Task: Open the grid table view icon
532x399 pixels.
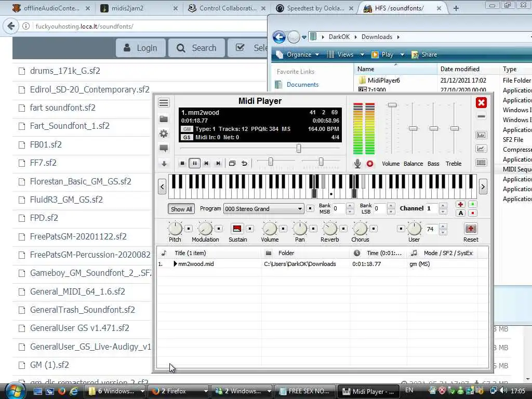Action: tap(481, 163)
